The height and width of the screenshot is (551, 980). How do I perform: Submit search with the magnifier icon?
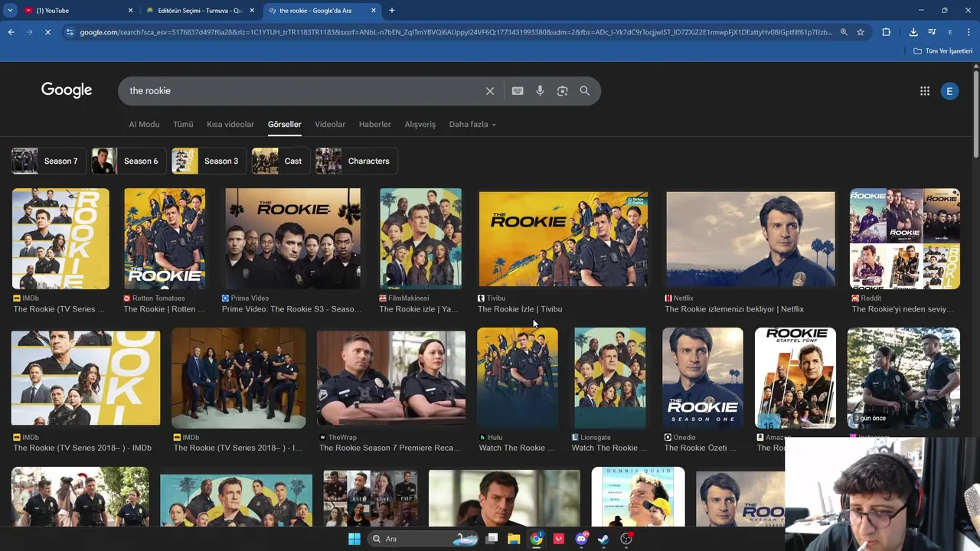point(584,91)
